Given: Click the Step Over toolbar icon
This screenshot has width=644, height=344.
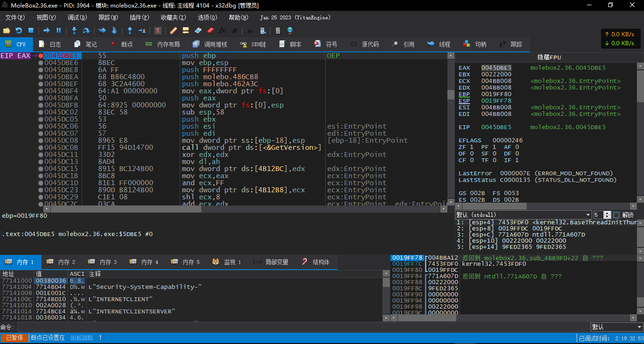Looking at the screenshot, I should [86, 31].
